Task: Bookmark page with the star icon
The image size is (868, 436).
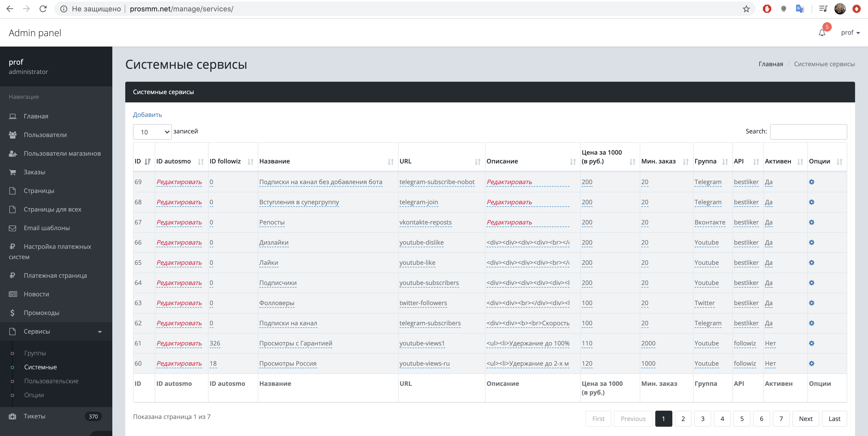Action: click(x=746, y=9)
